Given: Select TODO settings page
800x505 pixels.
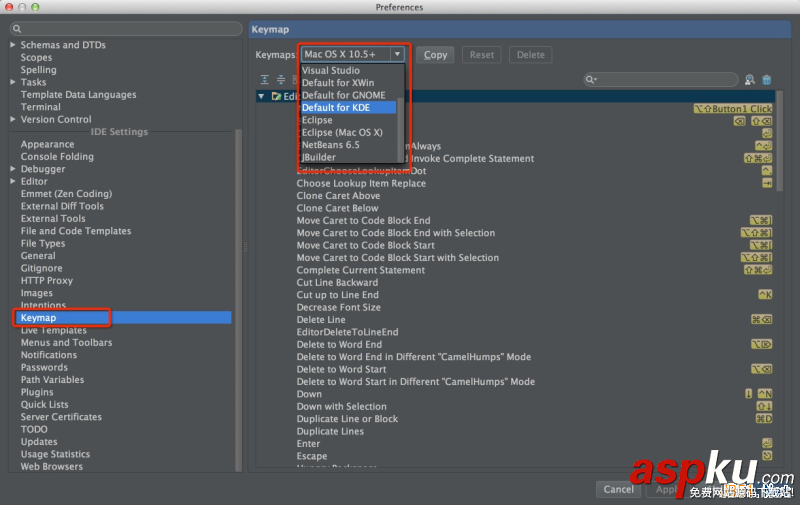Looking at the screenshot, I should (34, 430).
